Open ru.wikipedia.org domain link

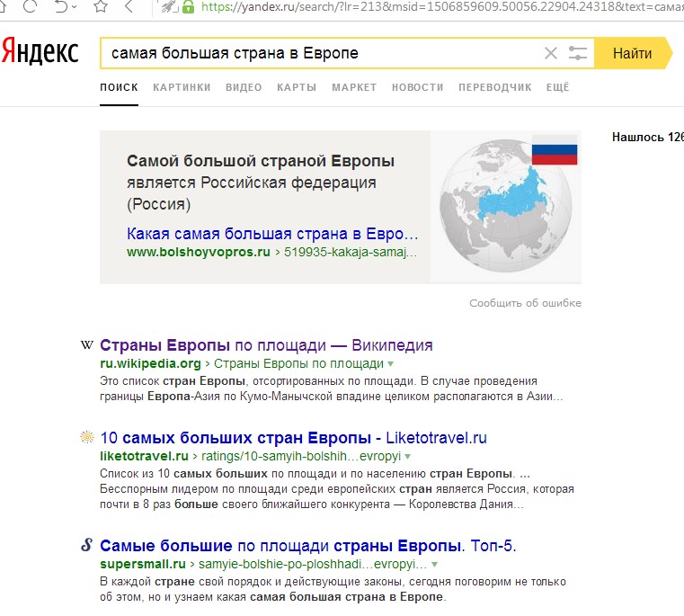(x=150, y=363)
